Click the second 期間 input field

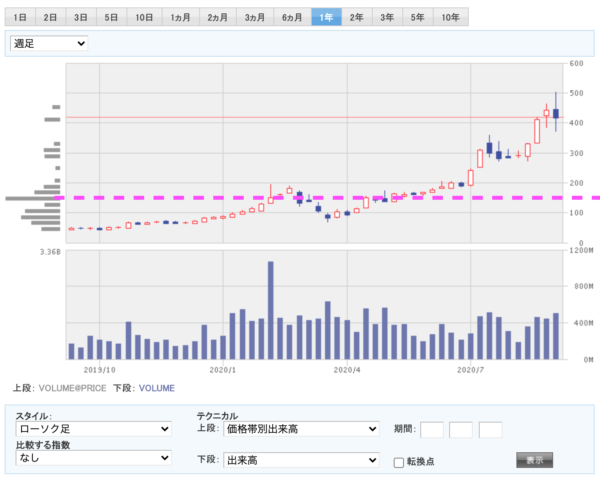tap(461, 430)
